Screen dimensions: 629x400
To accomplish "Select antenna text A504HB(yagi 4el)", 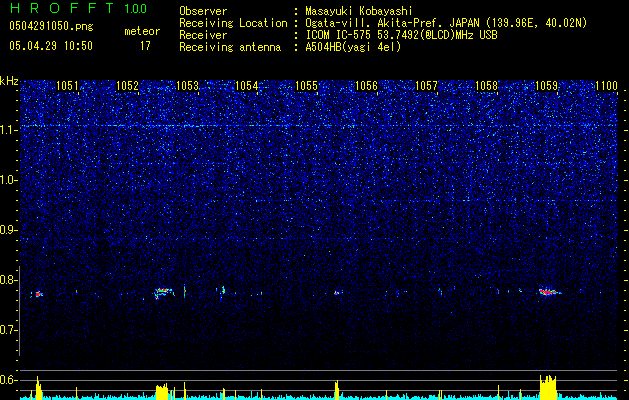I will coord(353,47).
